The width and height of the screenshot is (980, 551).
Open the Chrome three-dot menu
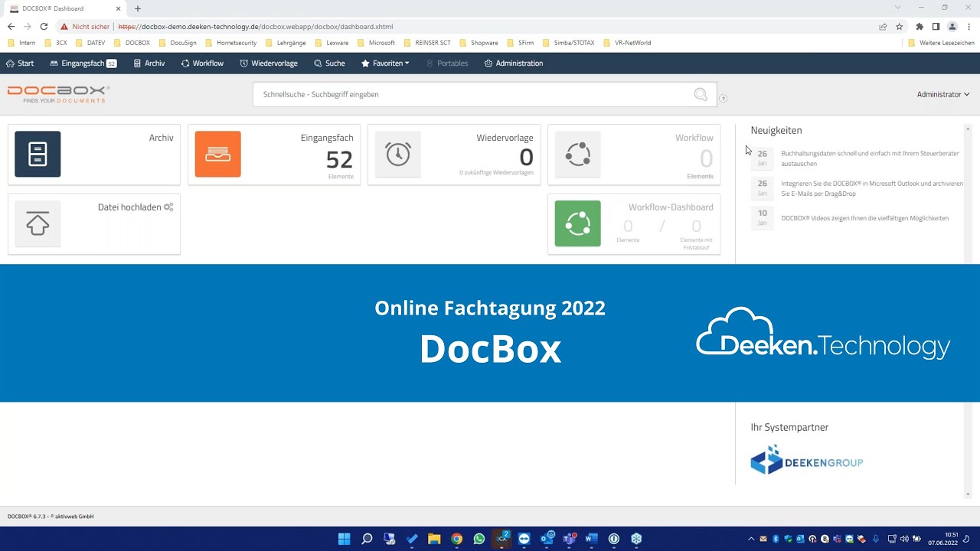(969, 26)
